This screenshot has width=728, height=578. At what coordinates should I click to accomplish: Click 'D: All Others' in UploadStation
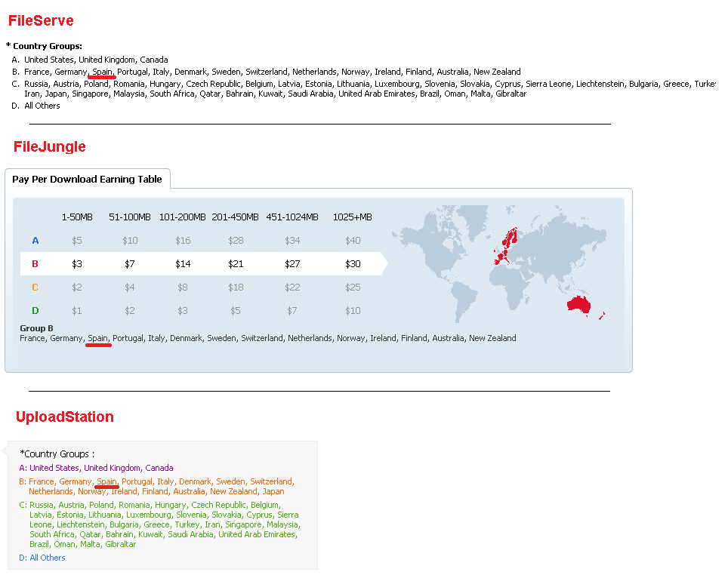[42, 558]
